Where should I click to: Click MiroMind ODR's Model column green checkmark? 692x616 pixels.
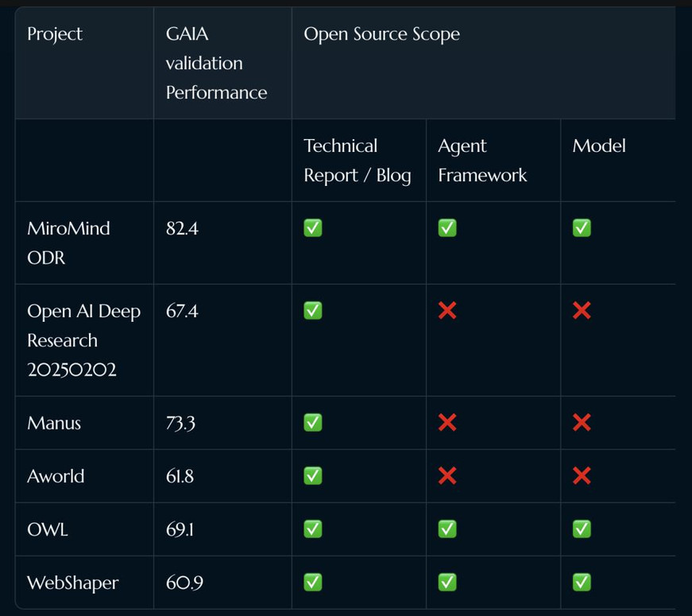click(x=582, y=229)
